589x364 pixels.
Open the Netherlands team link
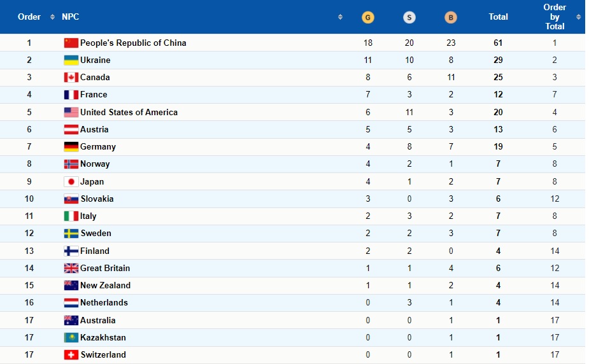point(104,302)
